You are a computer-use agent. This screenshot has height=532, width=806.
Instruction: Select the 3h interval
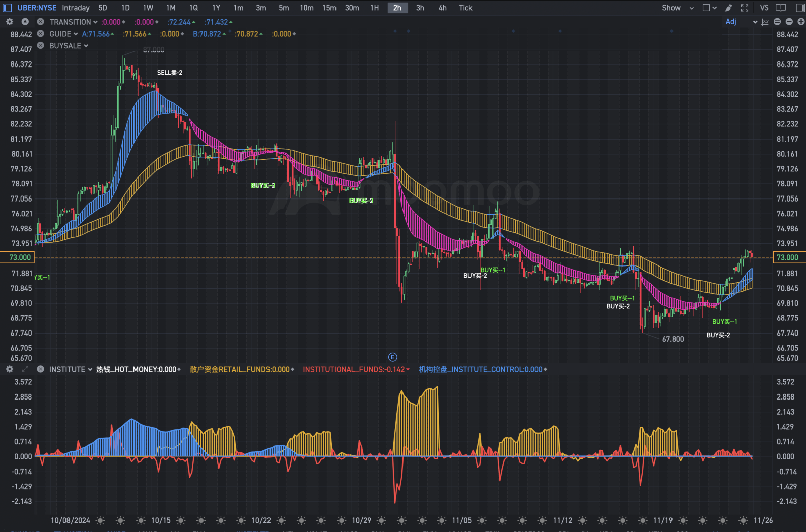pyautogui.click(x=420, y=8)
